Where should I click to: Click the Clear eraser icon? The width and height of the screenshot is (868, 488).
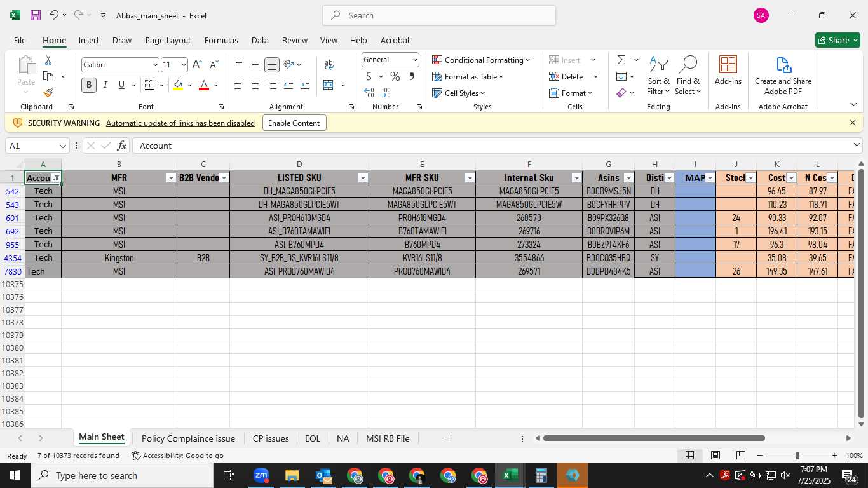pos(621,93)
